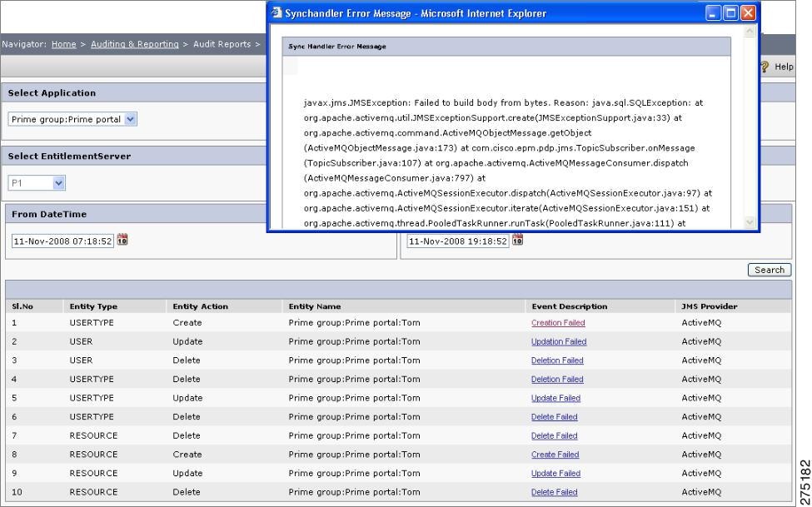
Task: Click the Delete action in row 3
Action: coord(187,360)
